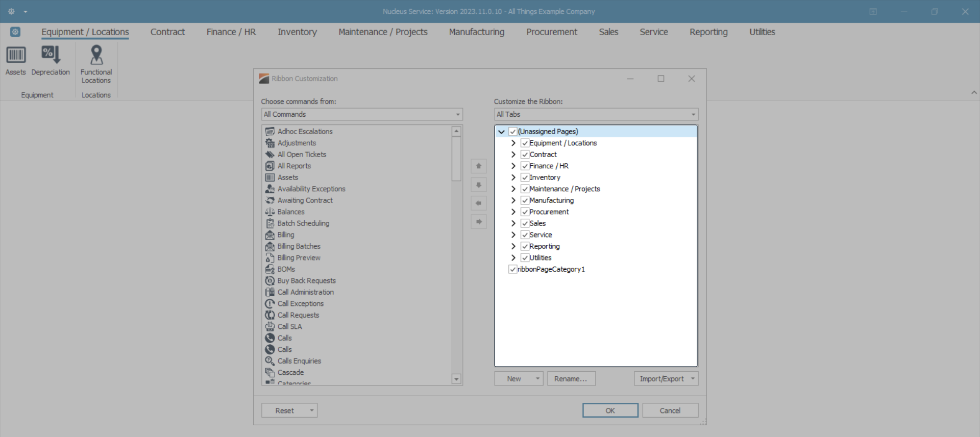Uncheck the Equipment / Locations checkbox

click(525, 143)
